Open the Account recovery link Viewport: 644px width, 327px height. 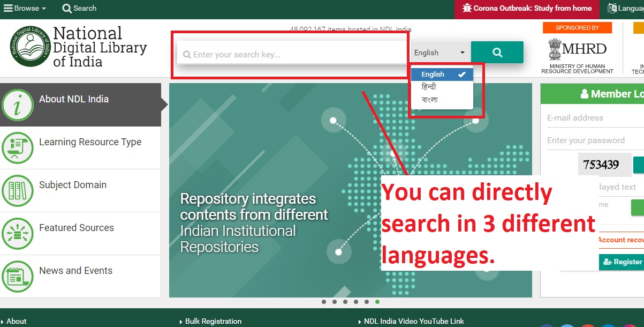pos(620,240)
